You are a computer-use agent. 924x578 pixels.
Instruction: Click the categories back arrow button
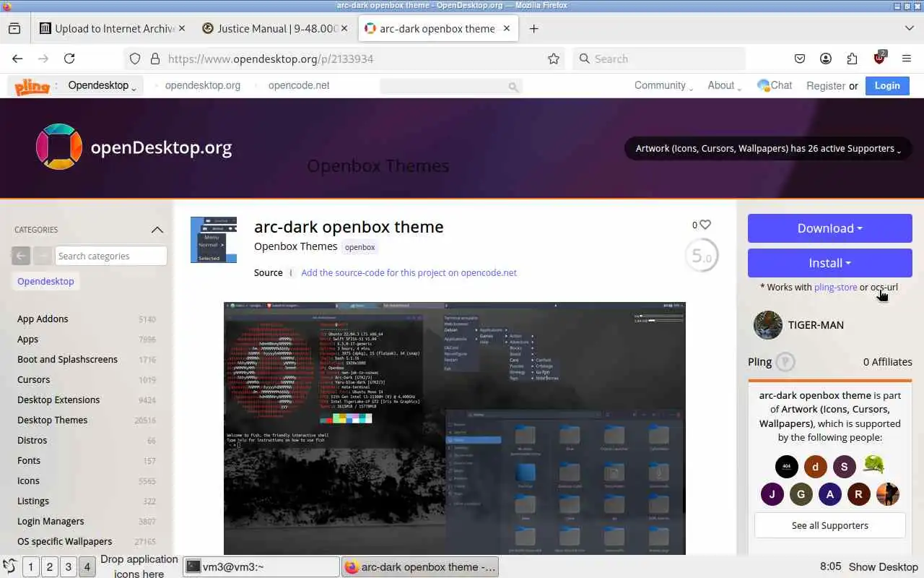click(21, 256)
